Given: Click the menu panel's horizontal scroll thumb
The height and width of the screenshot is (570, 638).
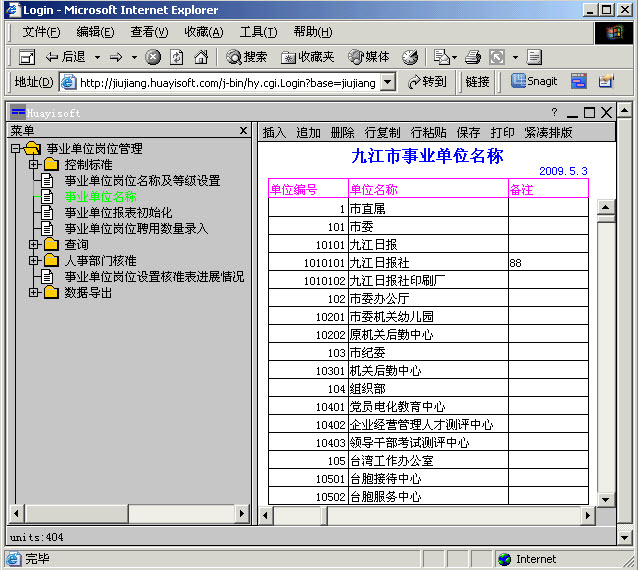Looking at the screenshot, I should tap(76, 513).
